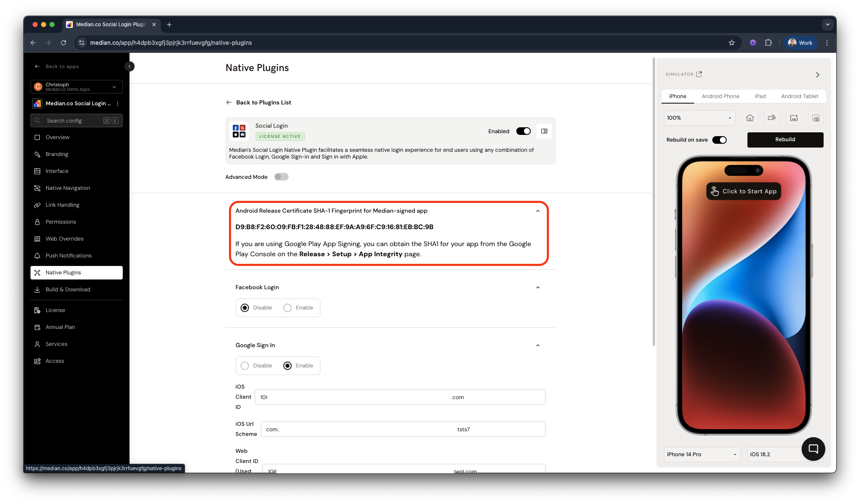
Task: Click to Start App in simulator
Action: click(x=744, y=192)
